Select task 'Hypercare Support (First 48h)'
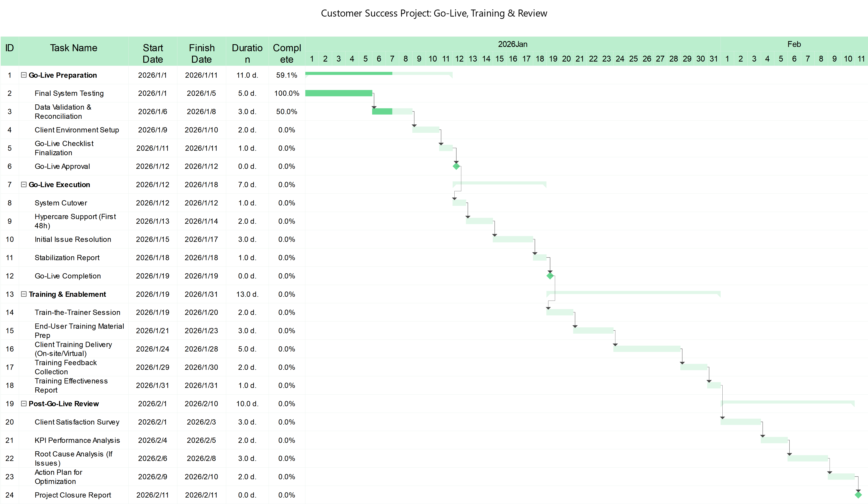This screenshot has width=868, height=504. point(75,221)
